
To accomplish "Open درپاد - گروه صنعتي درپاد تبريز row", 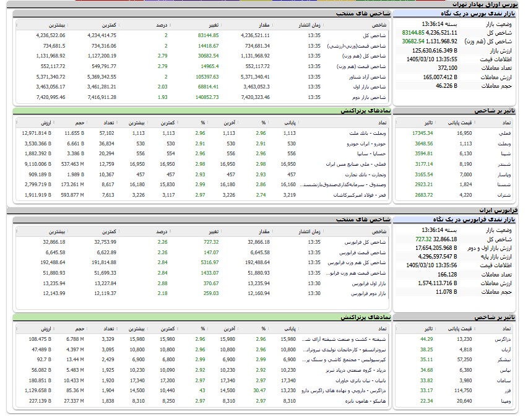I will pos(355,371).
